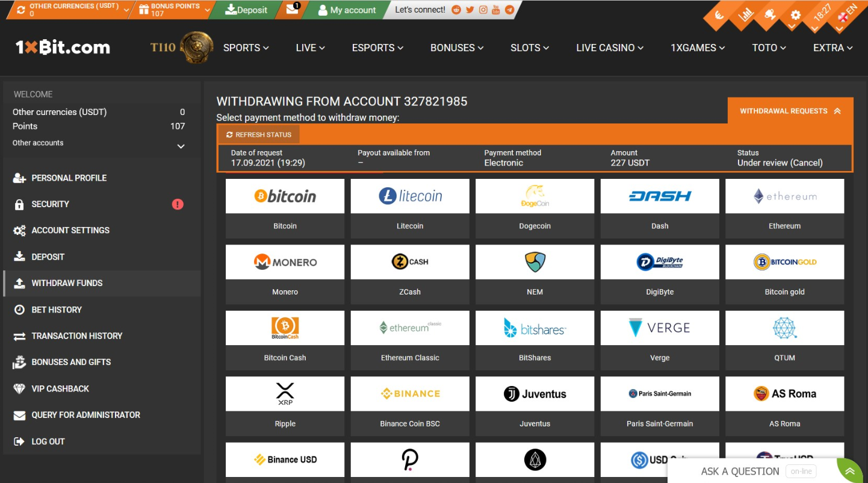Open Telegram social link icon
Screen dimensions: 868x483
click(509, 10)
